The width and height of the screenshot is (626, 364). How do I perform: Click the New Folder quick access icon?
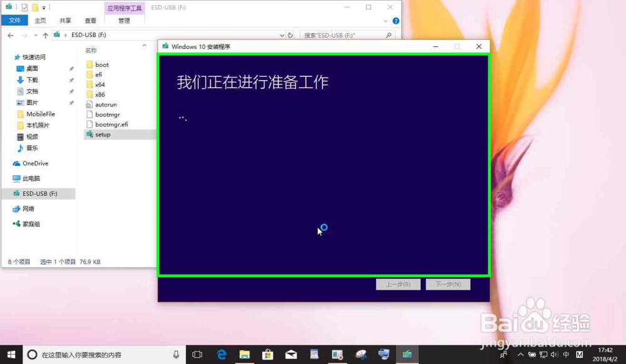click(x=35, y=6)
